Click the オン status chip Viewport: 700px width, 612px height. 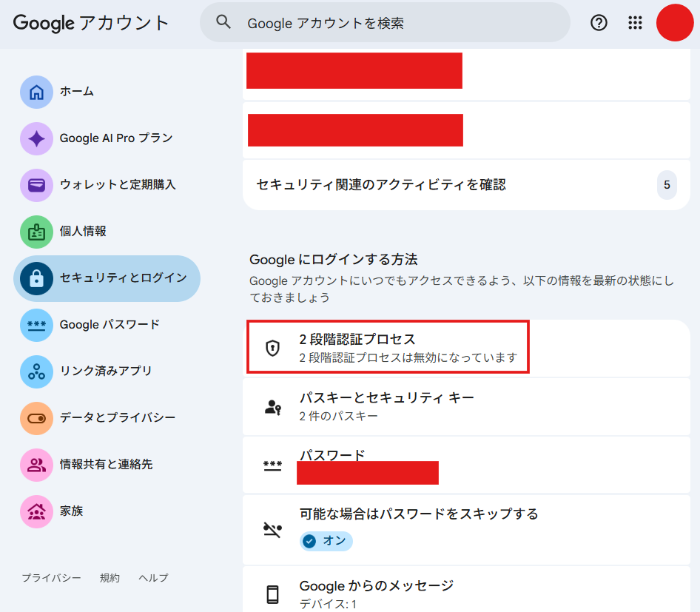click(x=326, y=541)
